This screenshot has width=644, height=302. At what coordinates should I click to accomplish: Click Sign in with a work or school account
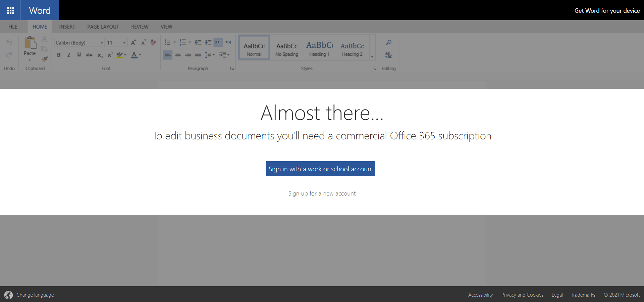point(321,169)
